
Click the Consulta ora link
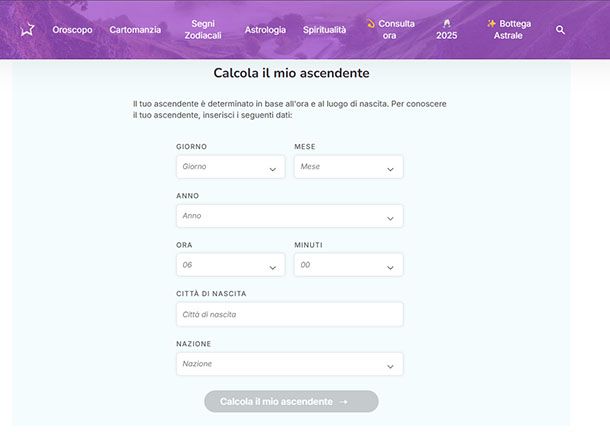(x=390, y=29)
